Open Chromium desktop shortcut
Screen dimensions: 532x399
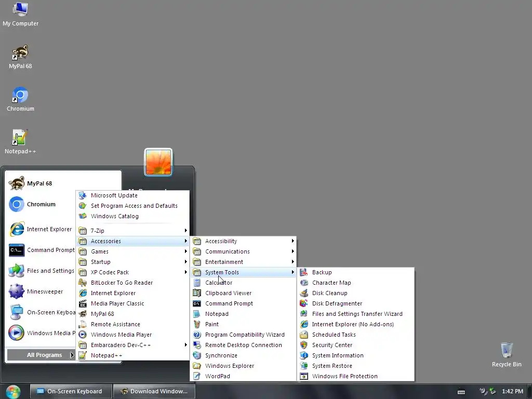coord(20,99)
